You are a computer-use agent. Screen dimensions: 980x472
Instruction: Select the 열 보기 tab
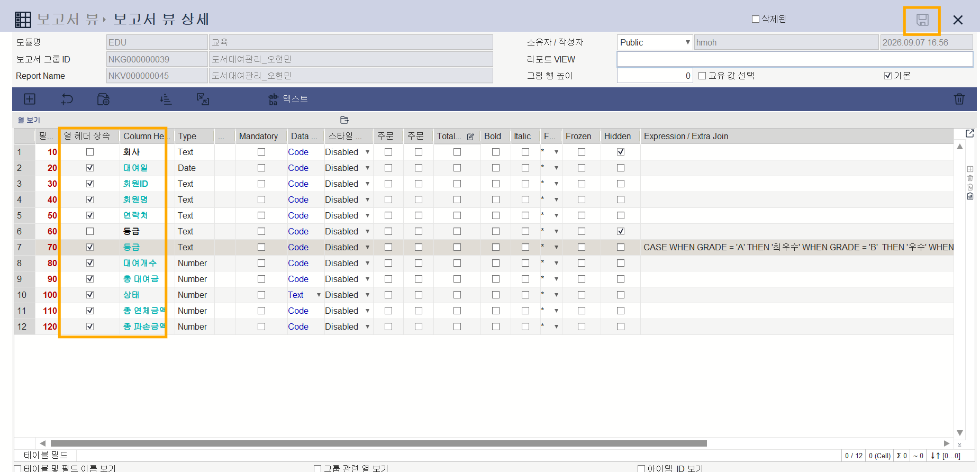[29, 120]
